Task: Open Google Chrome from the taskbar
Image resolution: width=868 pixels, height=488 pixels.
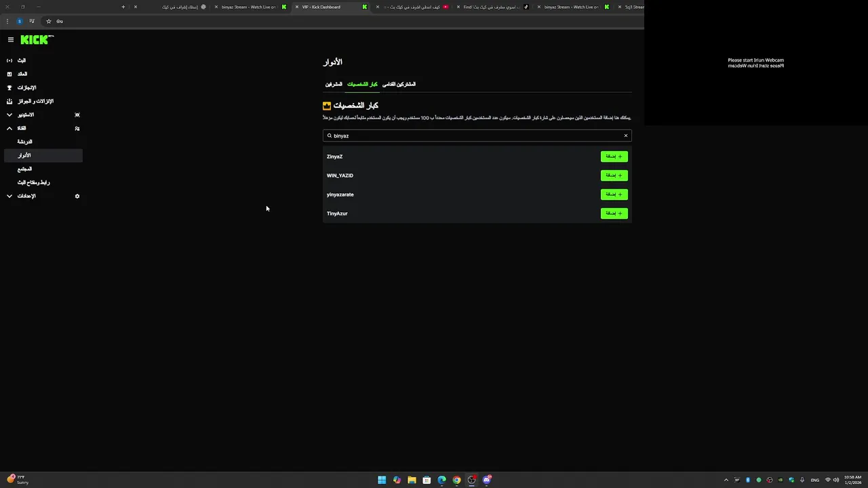Action: [x=456, y=480]
